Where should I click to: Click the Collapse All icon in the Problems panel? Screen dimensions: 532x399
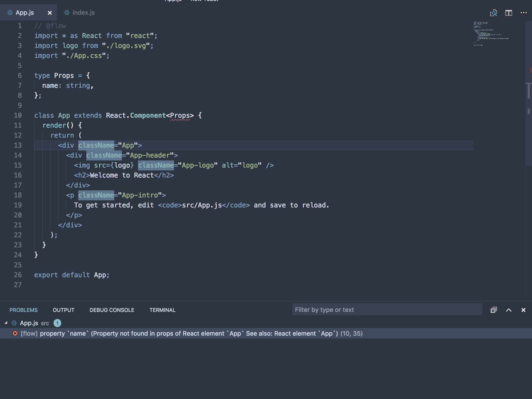point(494,310)
